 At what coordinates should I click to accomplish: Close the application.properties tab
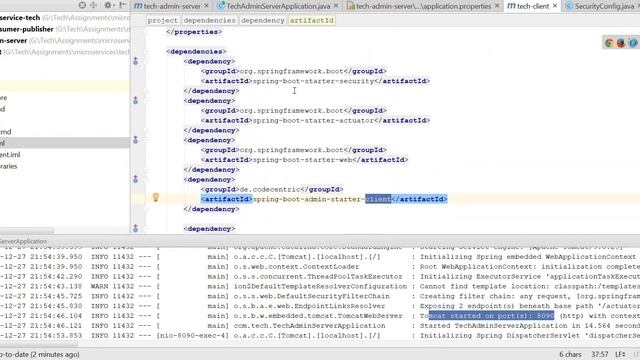pos(497,6)
